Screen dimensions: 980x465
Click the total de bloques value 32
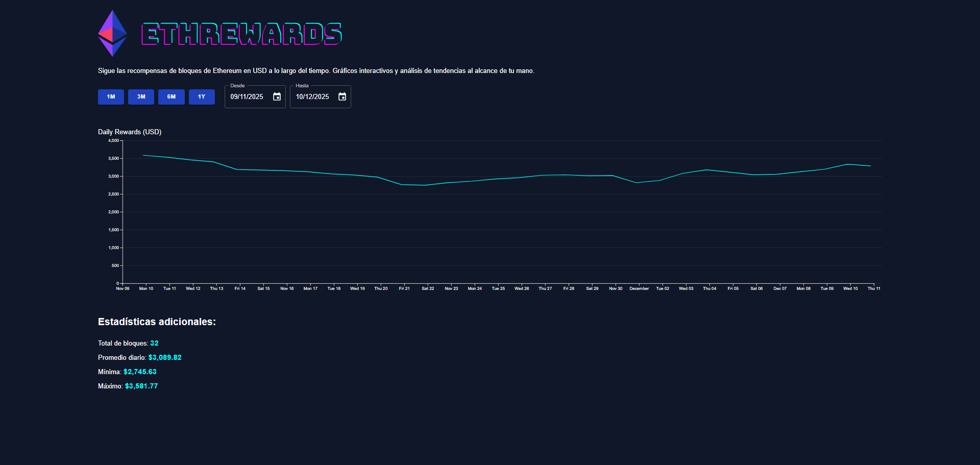click(x=154, y=343)
